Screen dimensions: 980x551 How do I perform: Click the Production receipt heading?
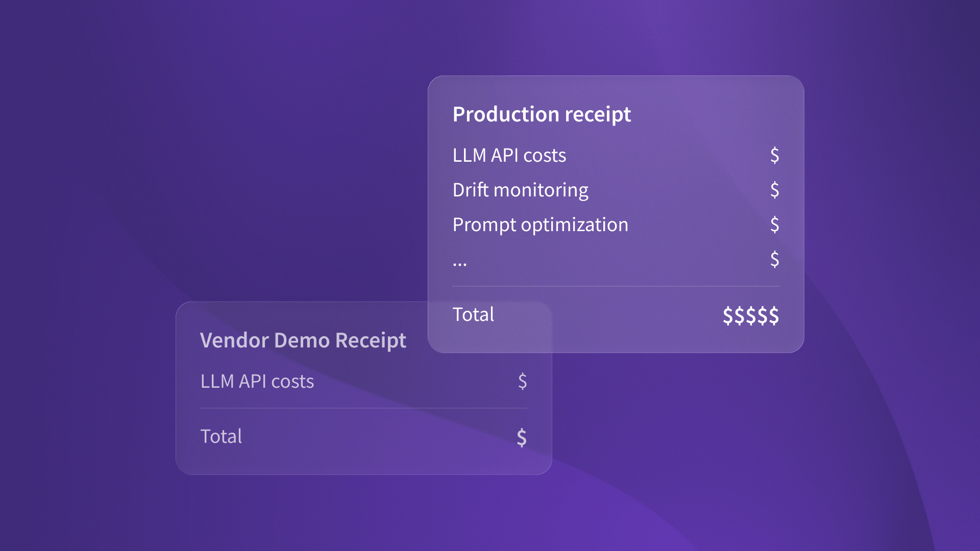click(x=542, y=114)
